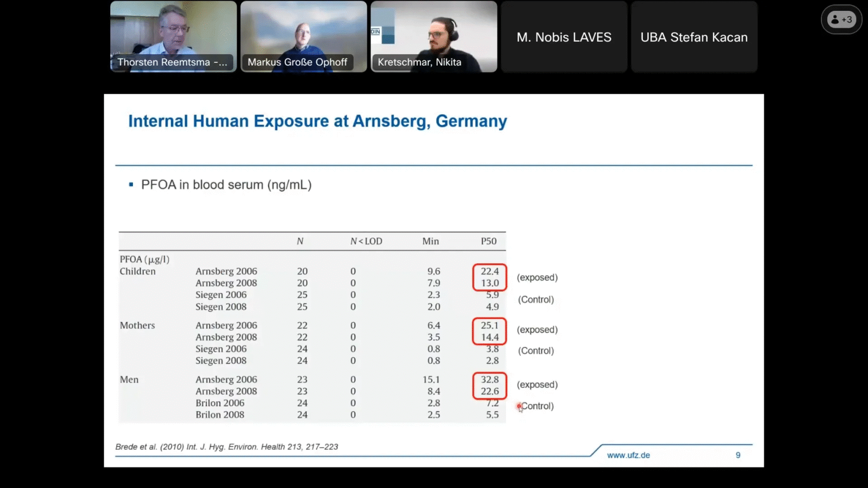Click the red box around Children P50 values

pyautogui.click(x=489, y=277)
